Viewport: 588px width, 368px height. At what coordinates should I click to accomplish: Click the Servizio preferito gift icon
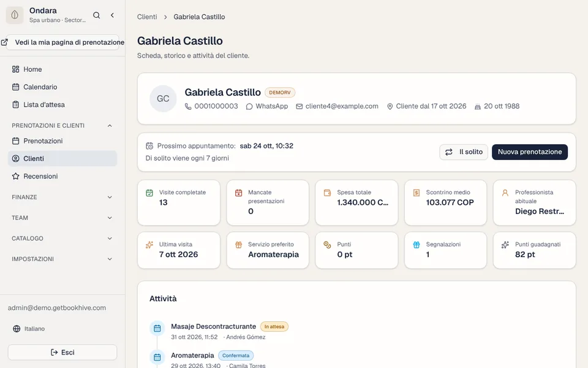point(238,245)
